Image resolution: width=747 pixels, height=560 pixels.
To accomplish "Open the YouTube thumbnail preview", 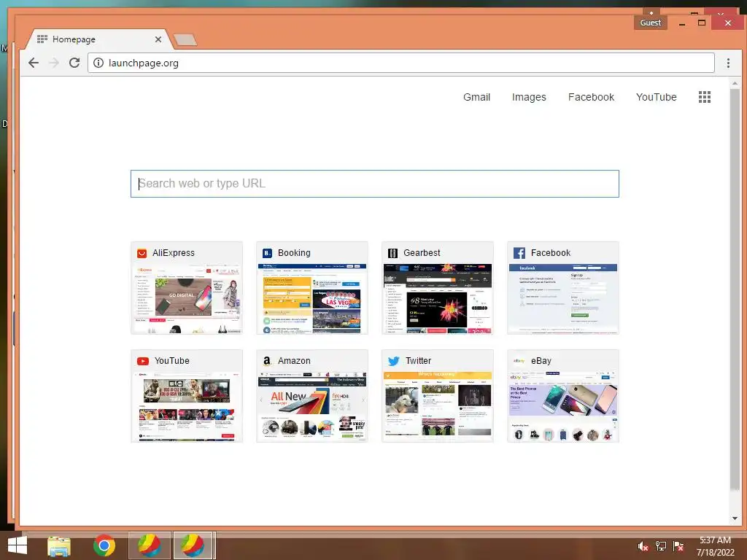I will [x=187, y=407].
